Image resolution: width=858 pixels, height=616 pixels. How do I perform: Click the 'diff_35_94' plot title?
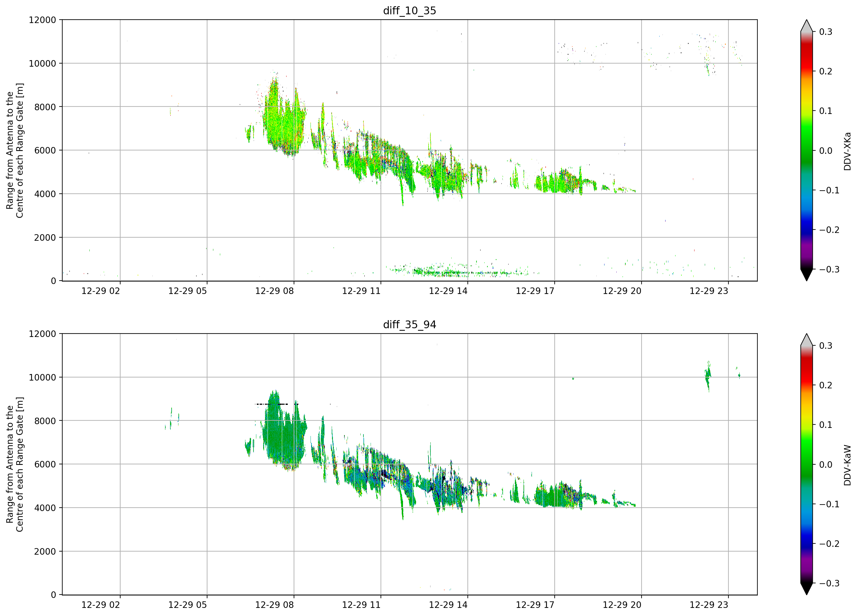coord(409,325)
